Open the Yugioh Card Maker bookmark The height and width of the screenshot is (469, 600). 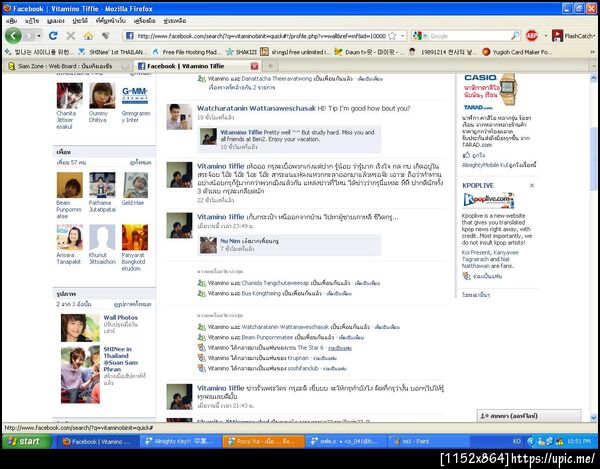(x=517, y=52)
